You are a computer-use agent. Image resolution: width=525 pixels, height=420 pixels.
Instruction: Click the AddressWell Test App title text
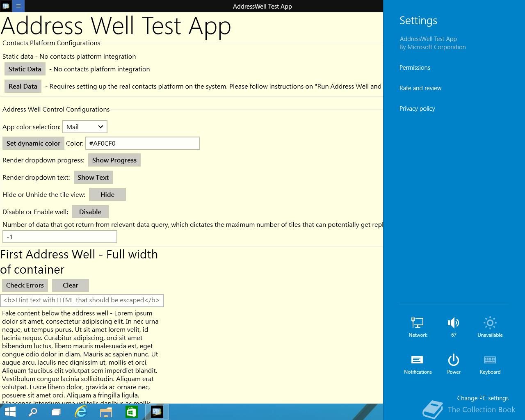(262, 6)
